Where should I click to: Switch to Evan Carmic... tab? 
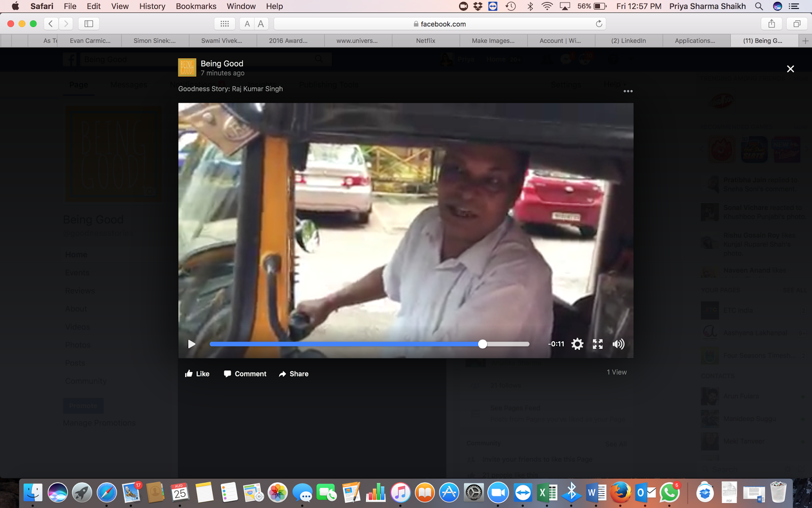tap(90, 41)
